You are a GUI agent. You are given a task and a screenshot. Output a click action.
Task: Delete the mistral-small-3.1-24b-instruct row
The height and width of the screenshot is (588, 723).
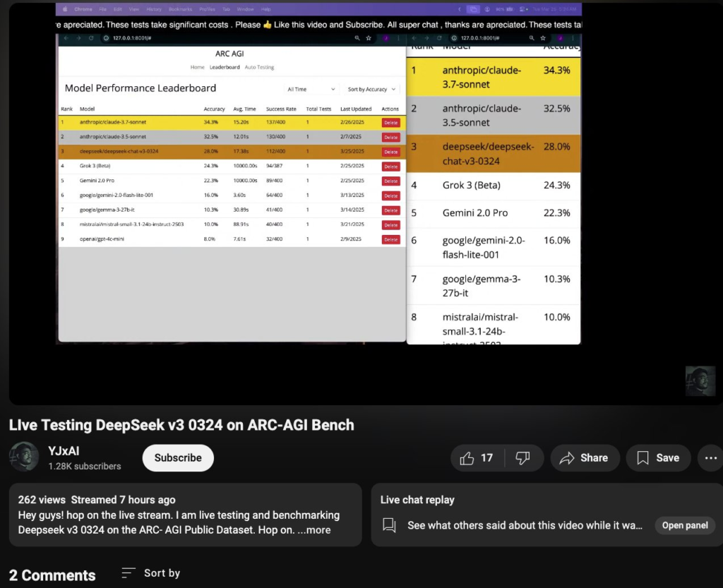tap(390, 225)
